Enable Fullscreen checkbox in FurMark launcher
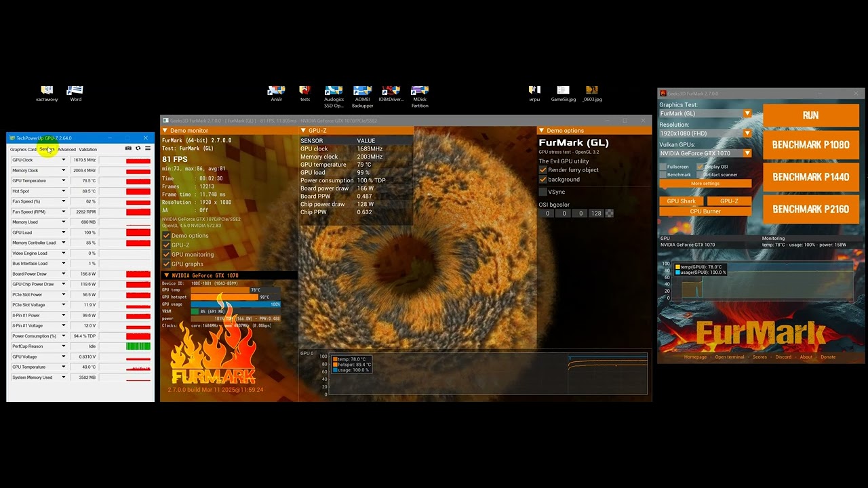 tap(663, 167)
